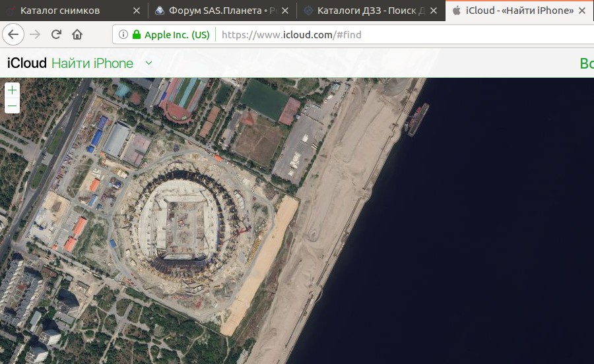Click the iCloud logo text
Image resolution: width=594 pixels, height=364 pixels.
[26, 63]
